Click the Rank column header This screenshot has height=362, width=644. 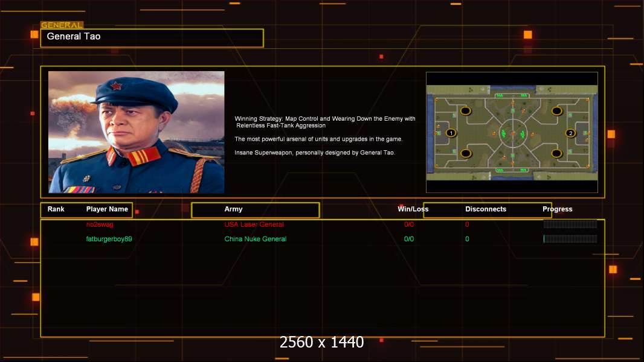pos(56,209)
